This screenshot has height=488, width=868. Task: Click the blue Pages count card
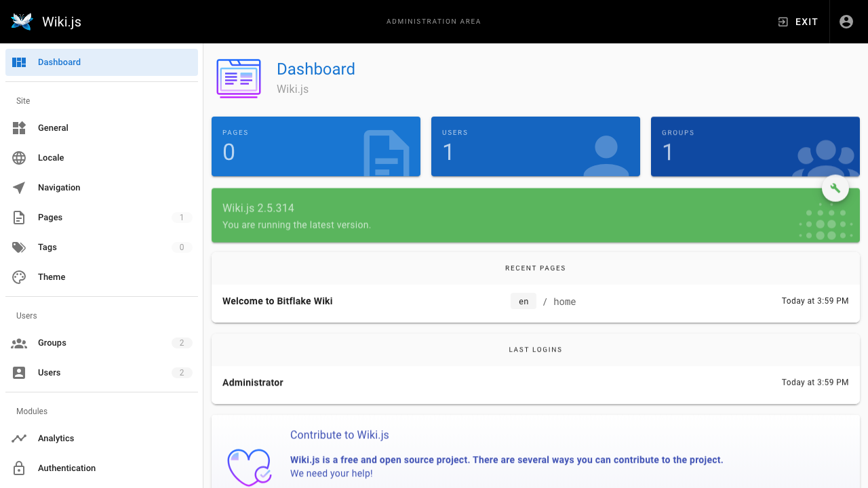point(316,146)
